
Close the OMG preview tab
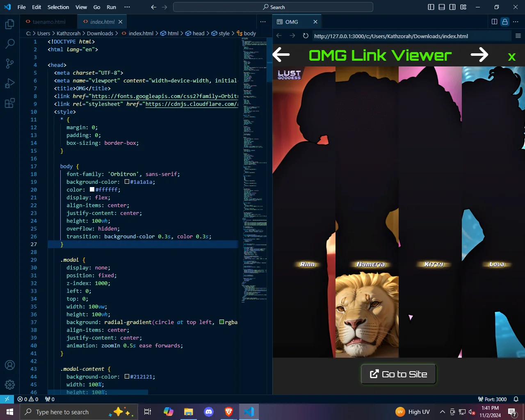tap(315, 22)
